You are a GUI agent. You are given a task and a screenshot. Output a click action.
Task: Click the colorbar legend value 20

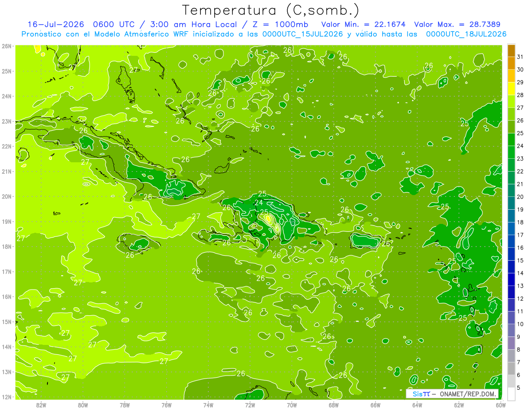pos(520,197)
